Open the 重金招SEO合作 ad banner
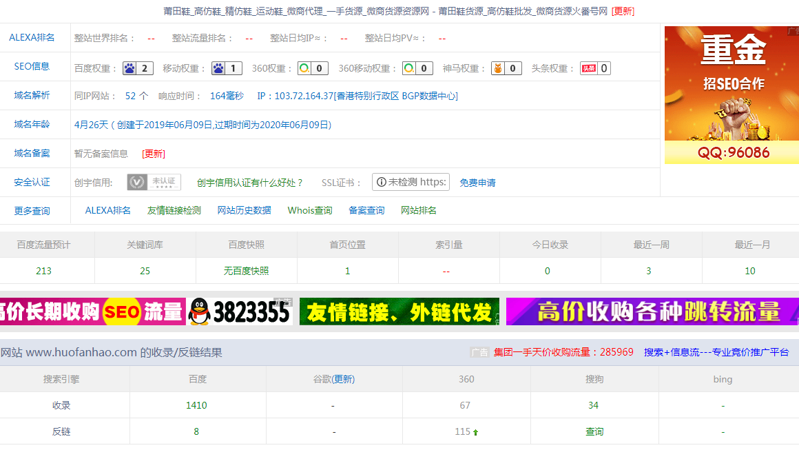Screen dimensions: 799x450 pos(732,95)
